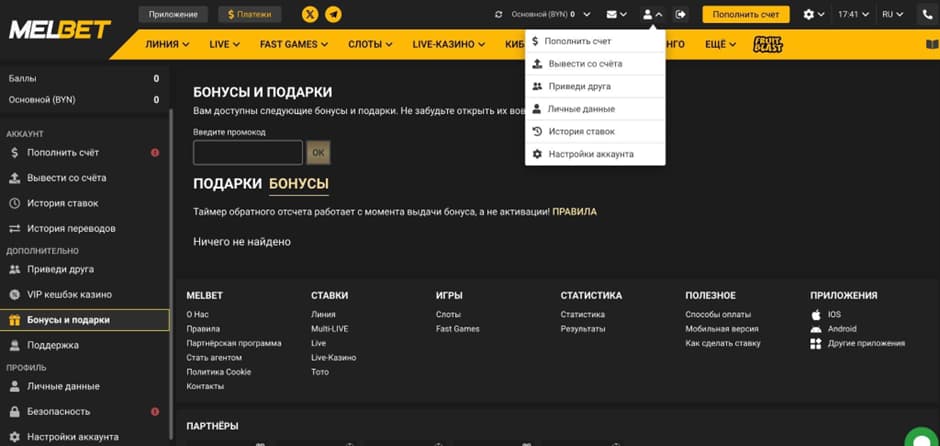Click the promo code input field
Image resolution: width=940 pixels, height=446 pixels.
coord(248,153)
